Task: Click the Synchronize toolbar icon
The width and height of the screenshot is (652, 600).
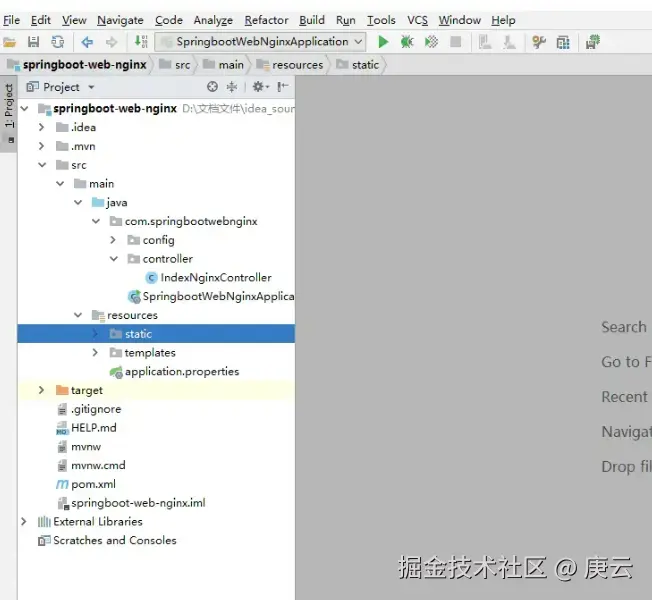Action: pos(57,42)
